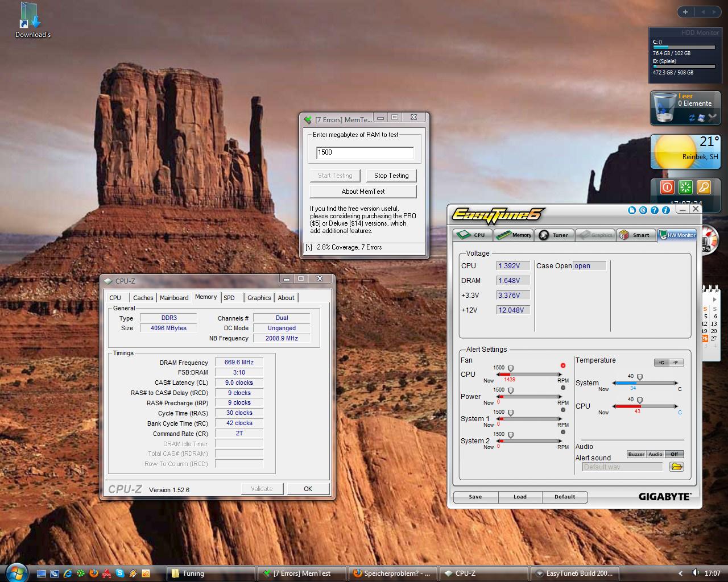Click the refresh arrows in recycle bin gadget
The height and width of the screenshot is (582, 728).
692,118
